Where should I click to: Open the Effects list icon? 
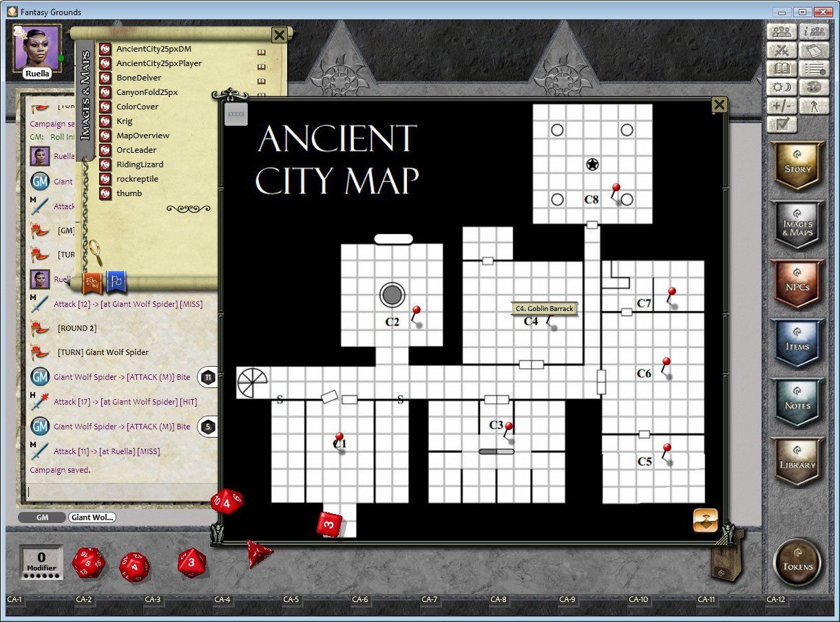pyautogui.click(x=815, y=69)
